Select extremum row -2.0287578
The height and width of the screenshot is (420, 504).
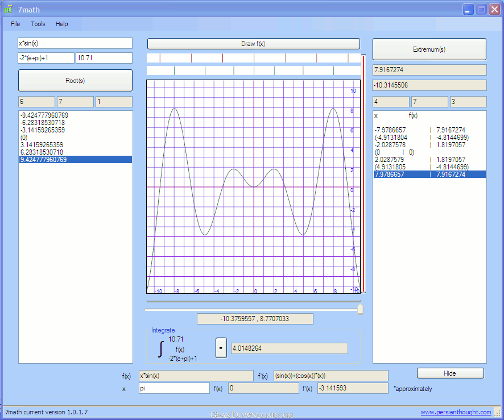pyautogui.click(x=429, y=145)
